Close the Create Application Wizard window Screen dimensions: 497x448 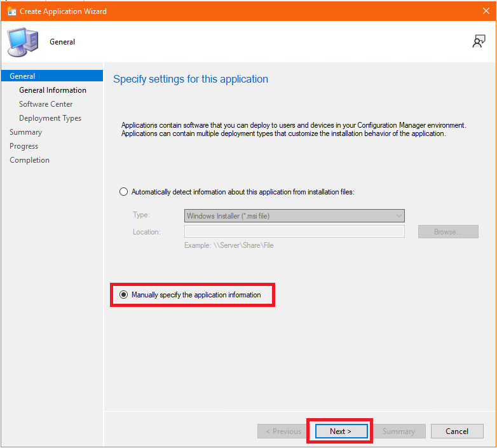[x=486, y=11]
